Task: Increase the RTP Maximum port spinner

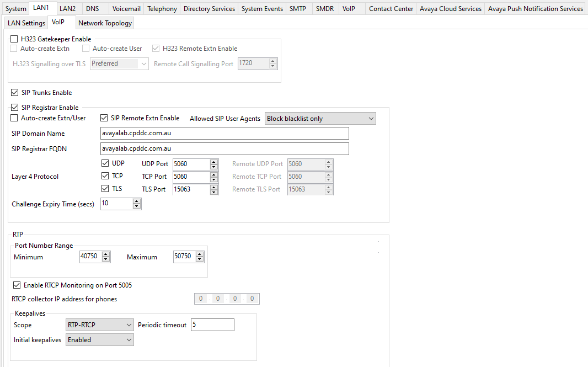Action: click(x=200, y=254)
